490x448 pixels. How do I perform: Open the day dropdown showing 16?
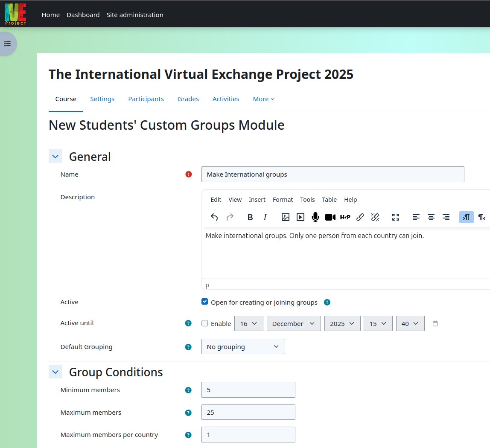[x=249, y=323]
